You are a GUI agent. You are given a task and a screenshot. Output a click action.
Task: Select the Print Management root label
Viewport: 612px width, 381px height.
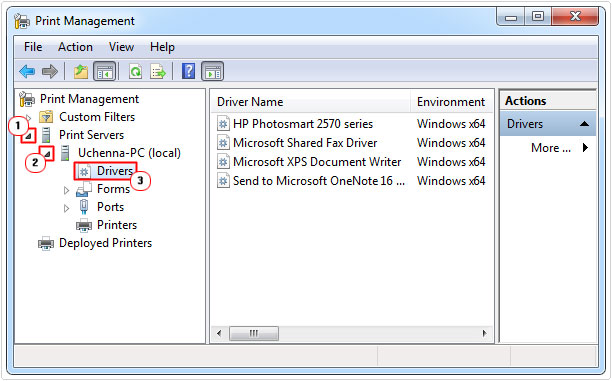pos(89,99)
